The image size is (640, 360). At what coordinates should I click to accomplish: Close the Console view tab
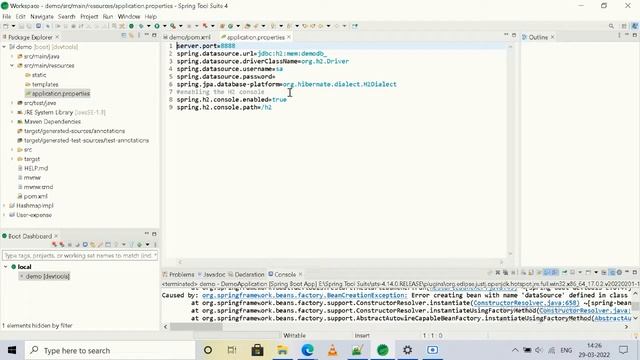pos(300,274)
